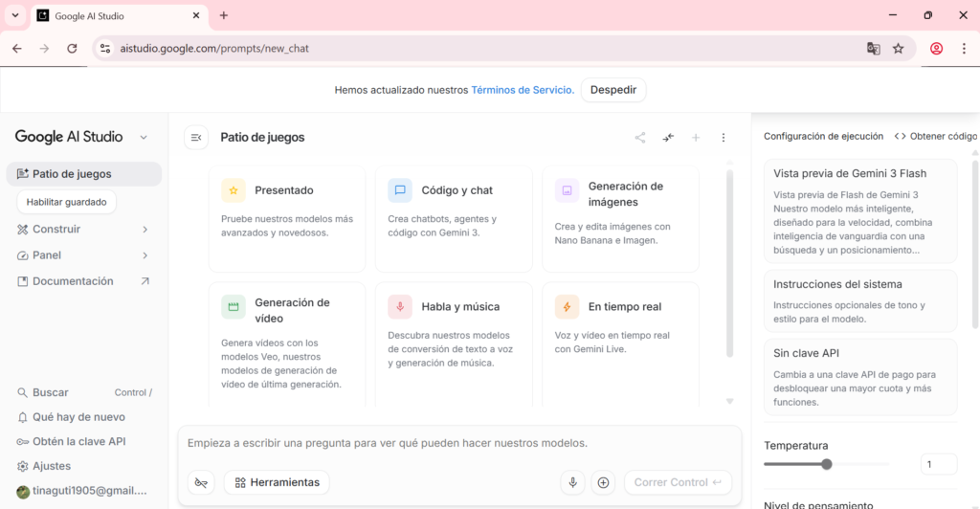Open Panel in sidebar
This screenshot has width=980, height=509.
(x=84, y=255)
